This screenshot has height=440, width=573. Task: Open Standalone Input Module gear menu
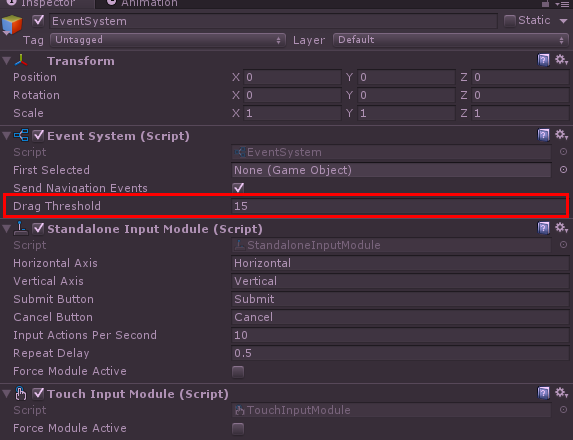click(562, 228)
